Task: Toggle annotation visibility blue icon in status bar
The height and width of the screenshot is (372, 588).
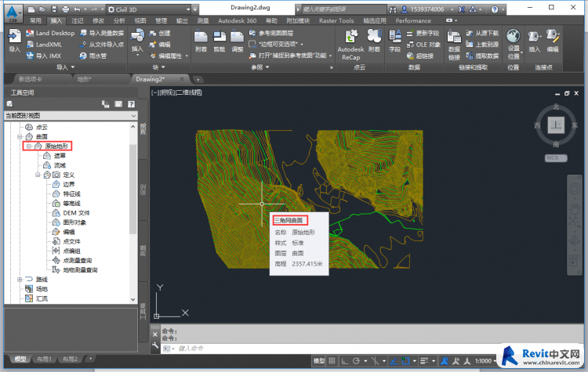Action: [x=445, y=361]
